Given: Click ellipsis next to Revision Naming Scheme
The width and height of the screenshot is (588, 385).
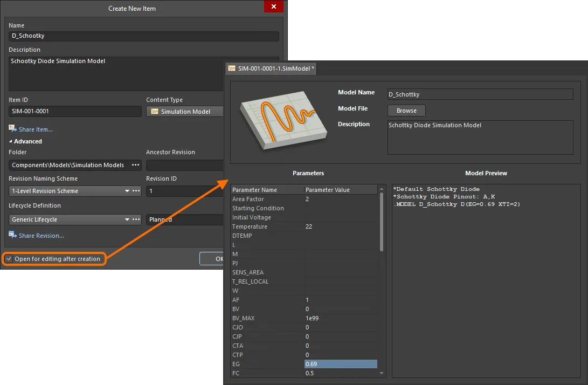Looking at the screenshot, I should tap(135, 191).
